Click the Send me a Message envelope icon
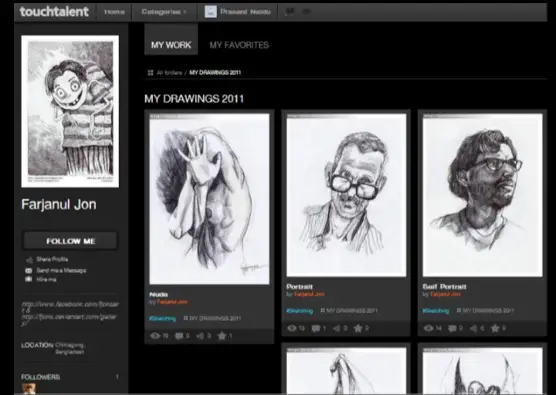The height and width of the screenshot is (395, 556). click(29, 271)
